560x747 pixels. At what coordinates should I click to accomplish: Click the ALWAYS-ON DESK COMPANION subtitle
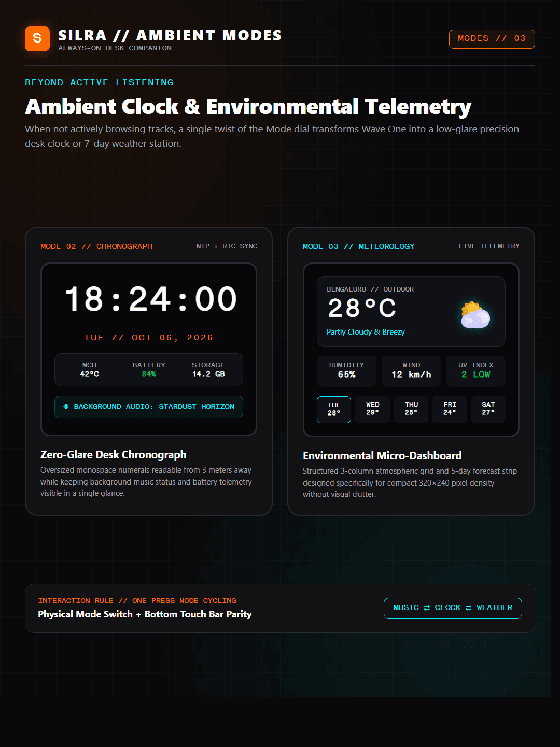(115, 48)
